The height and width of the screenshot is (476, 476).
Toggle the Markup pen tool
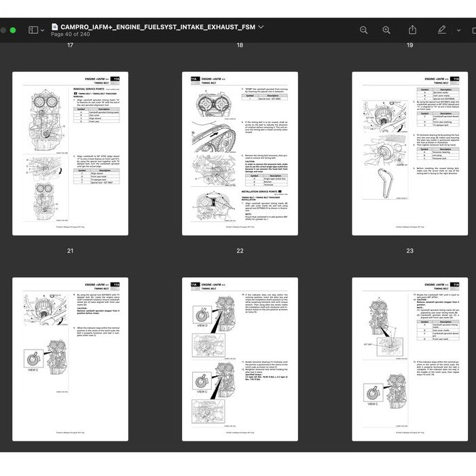[442, 30]
